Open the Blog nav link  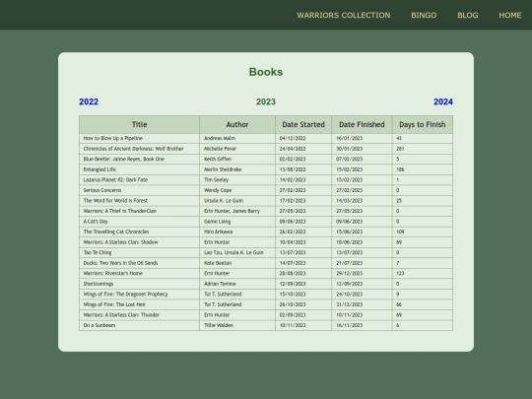tap(468, 15)
